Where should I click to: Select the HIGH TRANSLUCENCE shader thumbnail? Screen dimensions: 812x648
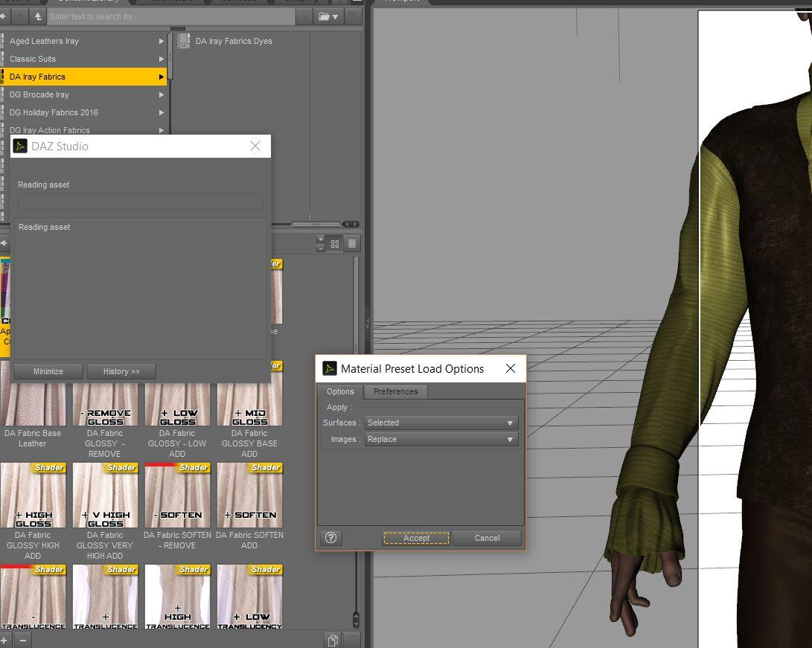pyautogui.click(x=177, y=597)
